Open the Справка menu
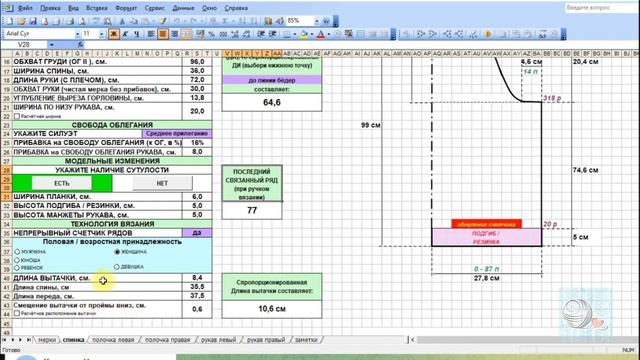The image size is (640, 360). click(236, 8)
